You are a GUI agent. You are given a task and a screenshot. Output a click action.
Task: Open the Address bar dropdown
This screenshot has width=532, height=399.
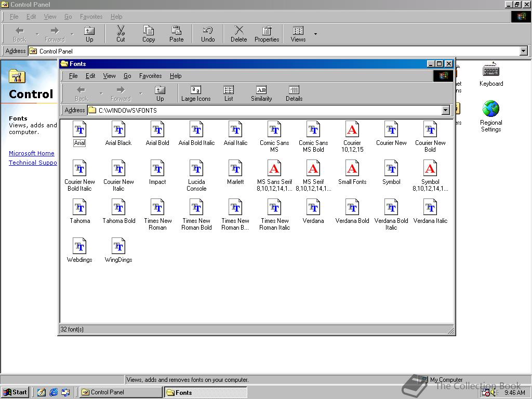pos(446,110)
